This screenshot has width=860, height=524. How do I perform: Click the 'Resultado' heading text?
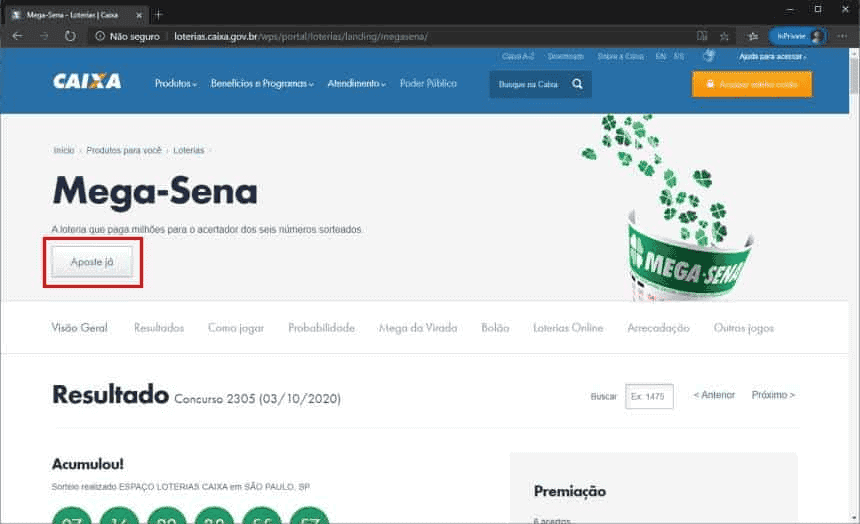(x=110, y=395)
